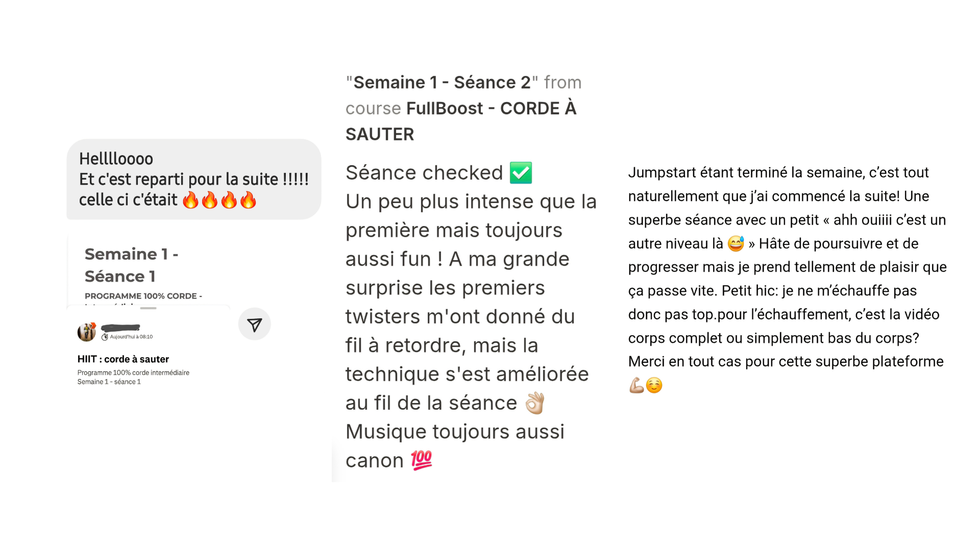
Task: Click the sweating smile emoji
Action: coord(736,244)
